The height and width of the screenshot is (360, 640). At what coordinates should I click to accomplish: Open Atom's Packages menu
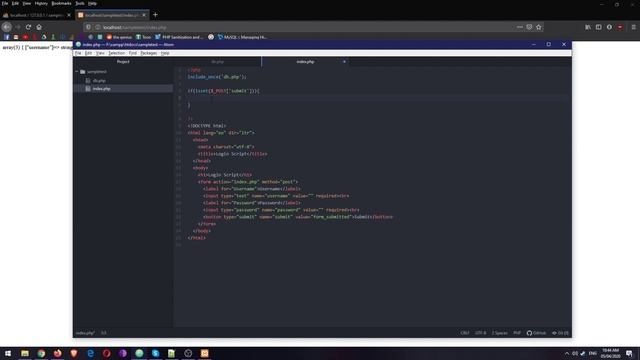pyautogui.click(x=149, y=53)
